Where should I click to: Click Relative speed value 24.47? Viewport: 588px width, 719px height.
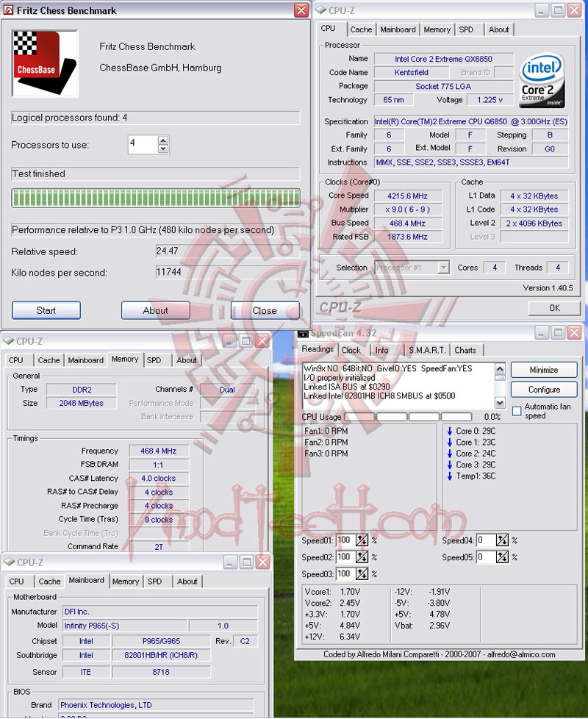pyautogui.click(x=228, y=251)
